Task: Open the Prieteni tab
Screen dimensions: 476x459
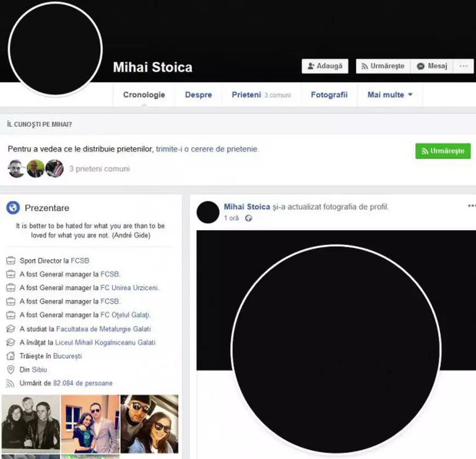Action: (x=262, y=95)
